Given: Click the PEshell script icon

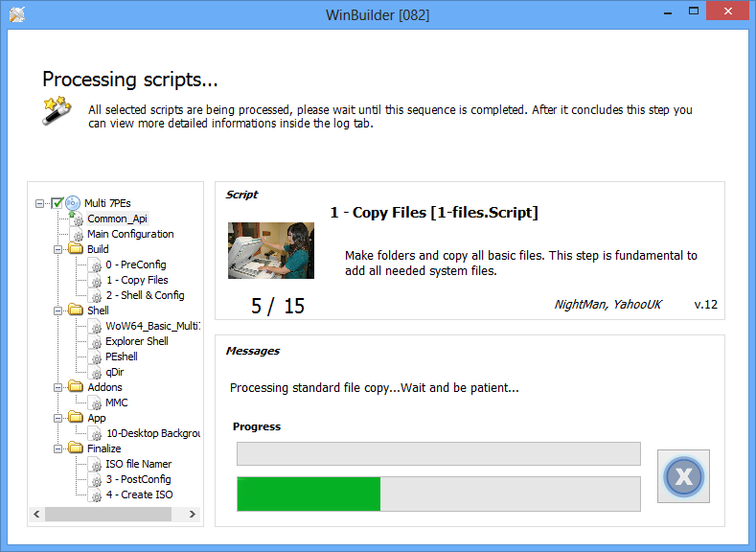Looking at the screenshot, I should 95,357.
